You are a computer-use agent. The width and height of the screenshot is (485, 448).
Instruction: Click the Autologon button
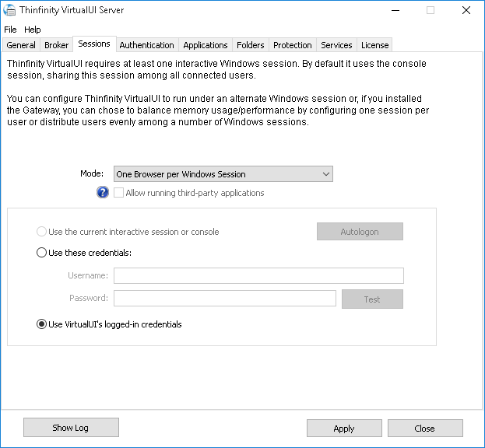(x=360, y=232)
